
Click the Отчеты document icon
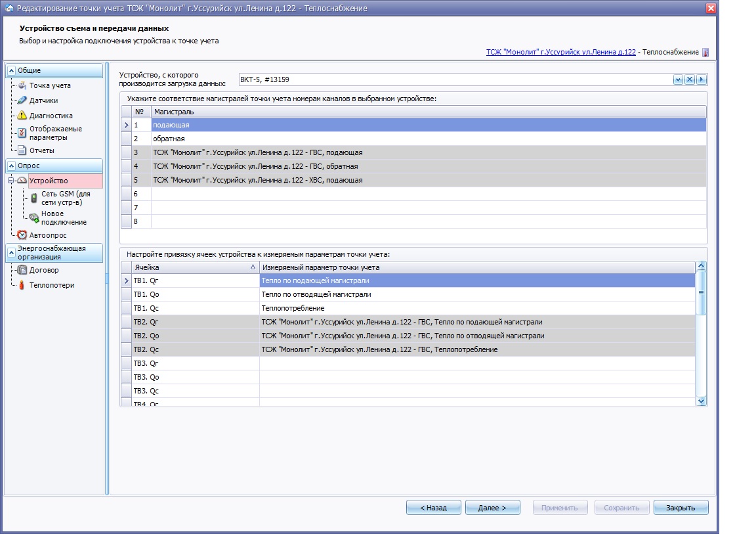coord(22,150)
